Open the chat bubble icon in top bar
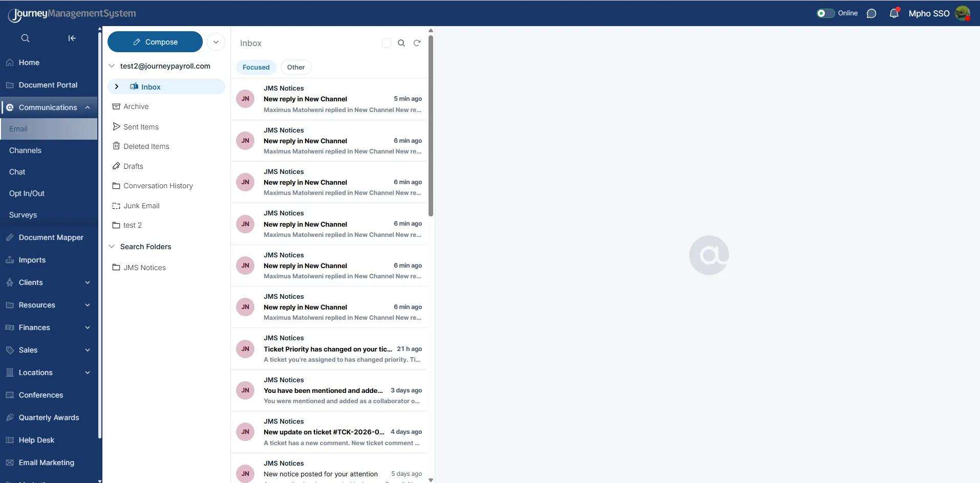 [871, 14]
